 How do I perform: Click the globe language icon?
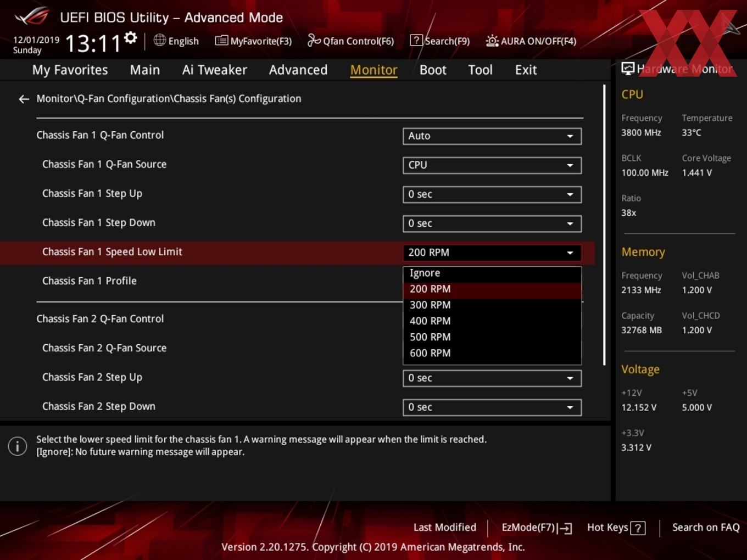159,40
